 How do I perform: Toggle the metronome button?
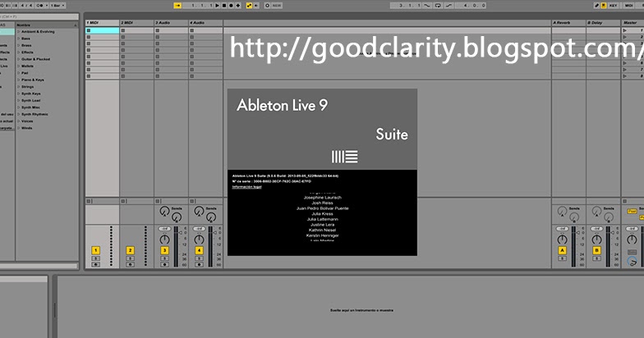tap(41, 5)
